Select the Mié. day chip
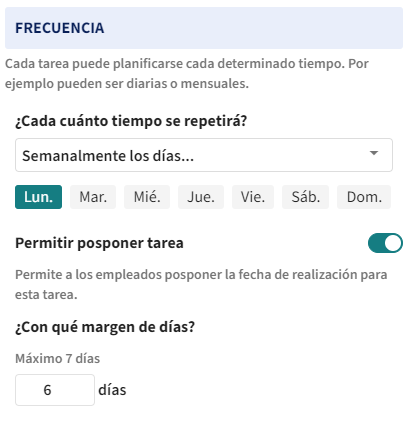This screenshot has width=415, height=426. coord(147,197)
